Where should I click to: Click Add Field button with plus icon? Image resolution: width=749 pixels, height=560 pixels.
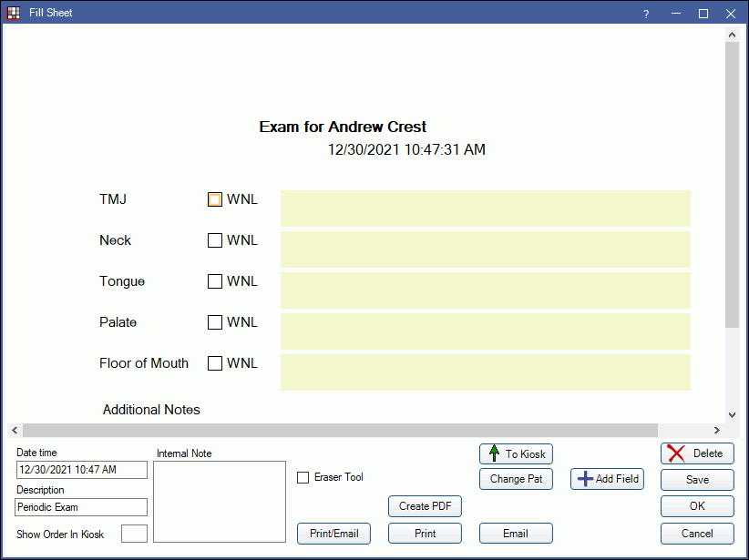pyautogui.click(x=607, y=479)
